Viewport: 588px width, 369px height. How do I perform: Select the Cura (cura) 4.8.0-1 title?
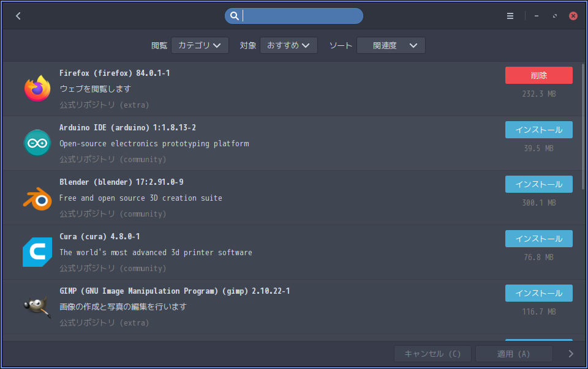pos(100,236)
